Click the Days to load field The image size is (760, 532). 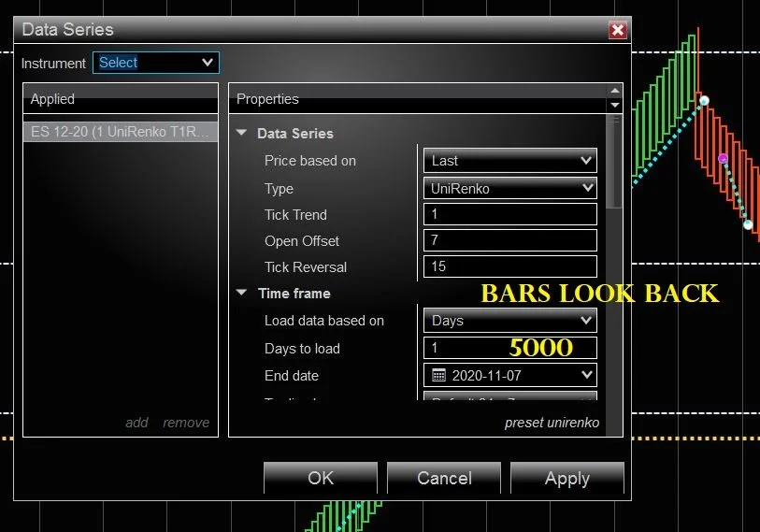click(x=509, y=348)
